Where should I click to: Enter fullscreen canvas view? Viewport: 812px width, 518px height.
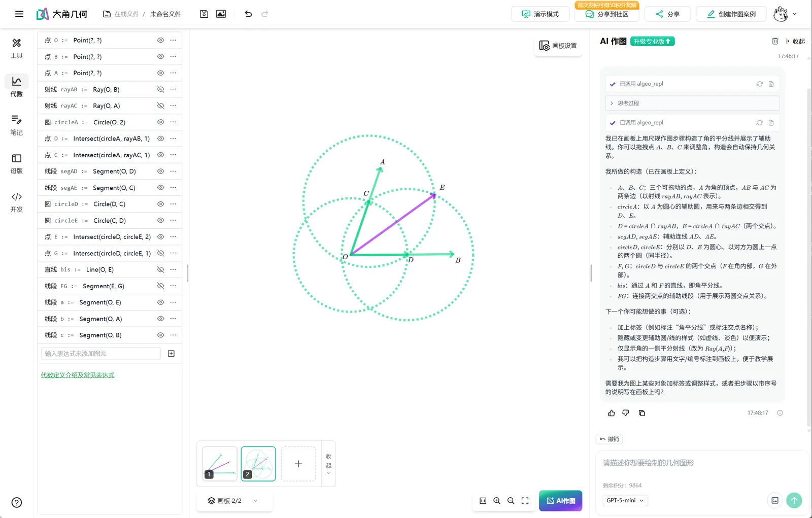tap(525, 501)
